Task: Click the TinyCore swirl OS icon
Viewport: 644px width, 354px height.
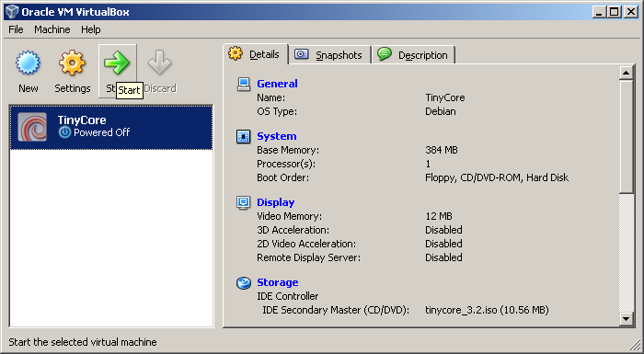Action: pos(32,127)
